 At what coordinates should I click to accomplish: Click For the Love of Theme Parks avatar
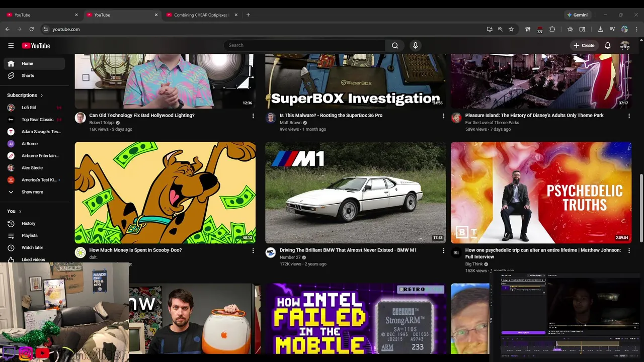(456, 118)
